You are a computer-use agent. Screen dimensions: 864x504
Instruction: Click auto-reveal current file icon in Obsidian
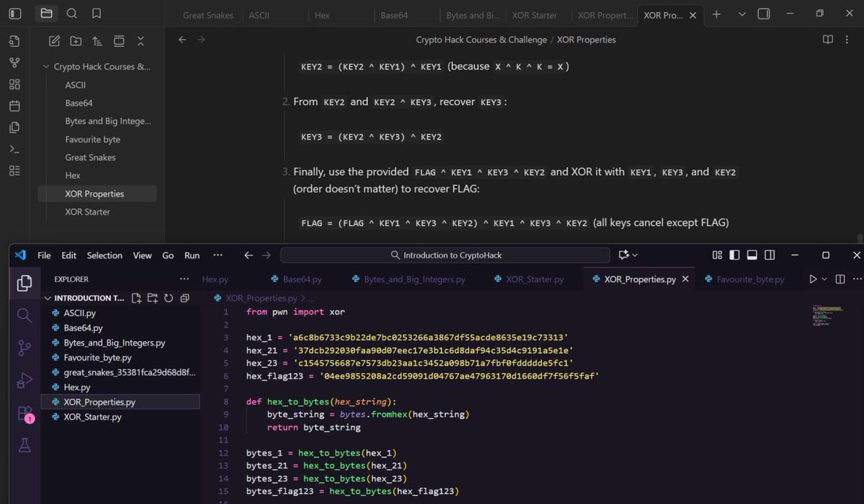pyautogui.click(x=119, y=41)
